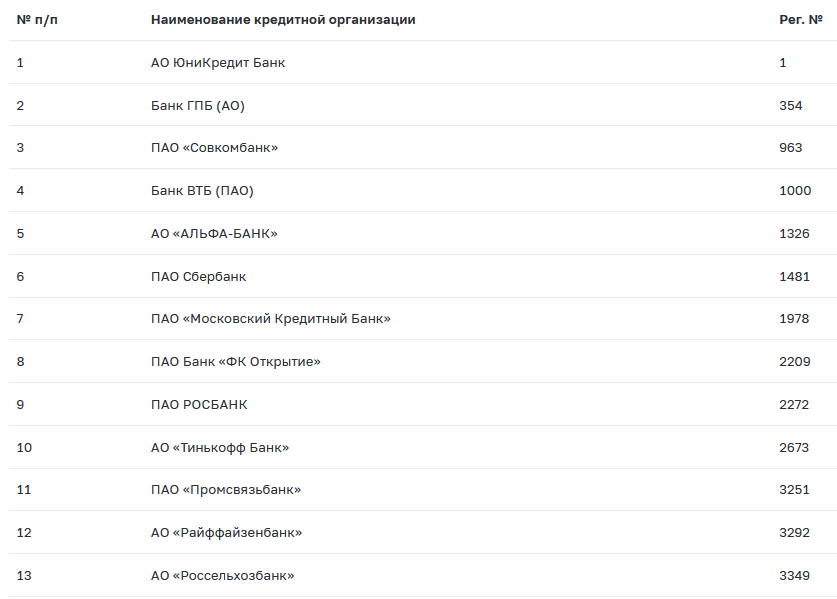This screenshot has height=599, width=837.
Task: Click the АО «Райффайзенбанк» cell
Action: point(226,533)
